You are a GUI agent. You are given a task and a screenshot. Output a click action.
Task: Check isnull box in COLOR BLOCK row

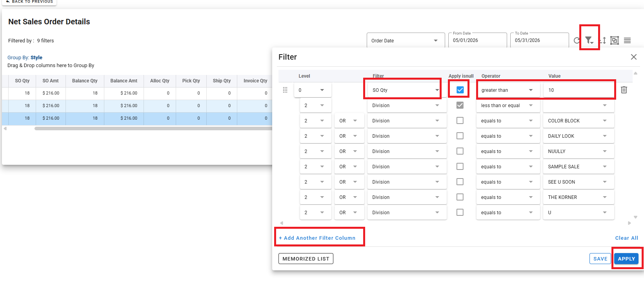[x=460, y=120]
